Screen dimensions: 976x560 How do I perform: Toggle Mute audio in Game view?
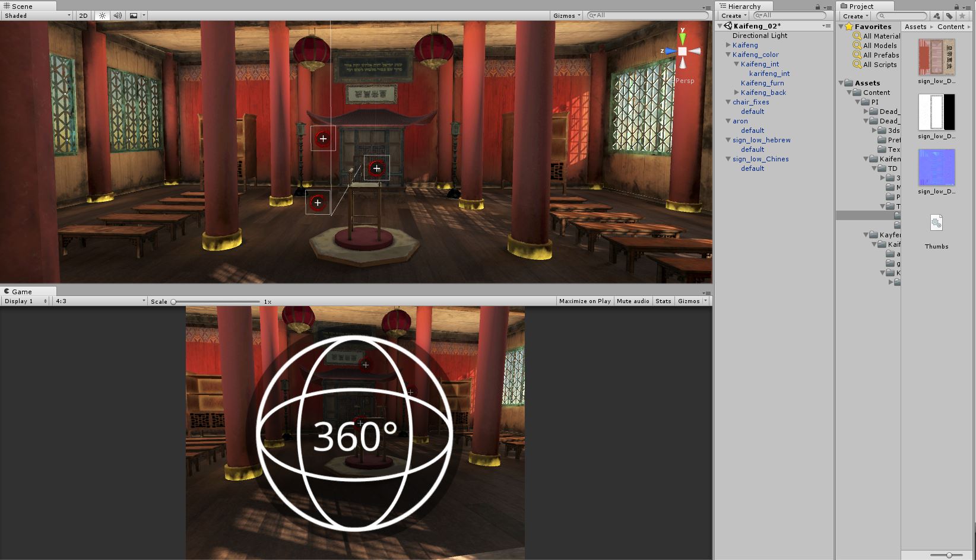tap(633, 301)
